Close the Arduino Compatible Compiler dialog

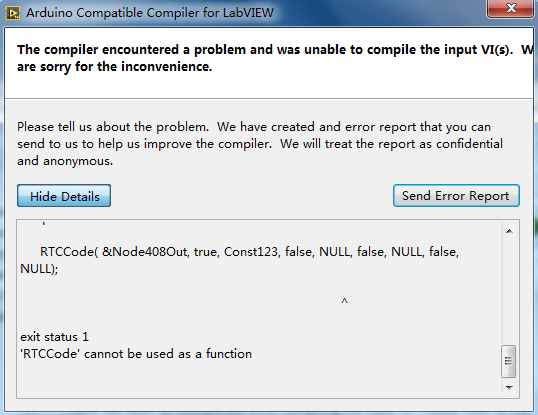pos(511,8)
